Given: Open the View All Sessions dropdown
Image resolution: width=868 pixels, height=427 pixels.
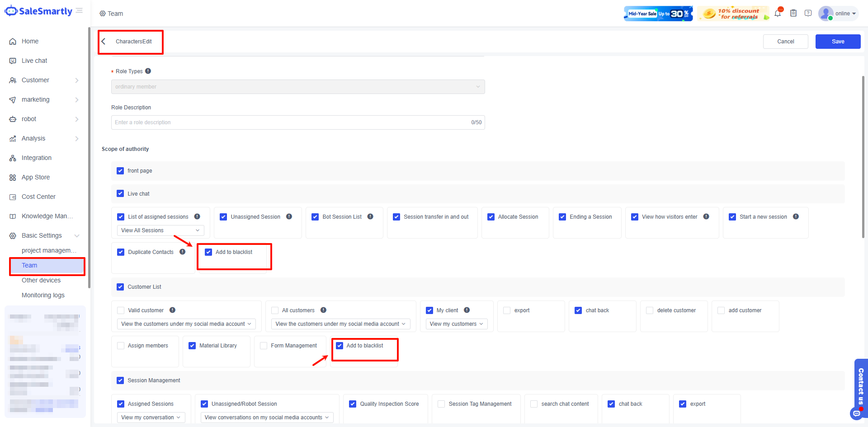Looking at the screenshot, I should click(x=160, y=230).
